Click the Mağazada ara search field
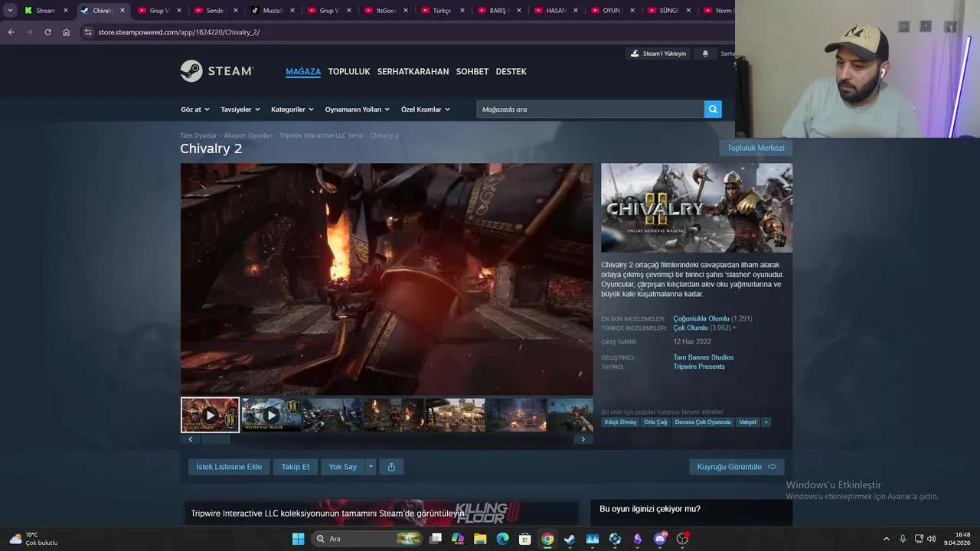Screen dimensions: 980x551 point(590,109)
